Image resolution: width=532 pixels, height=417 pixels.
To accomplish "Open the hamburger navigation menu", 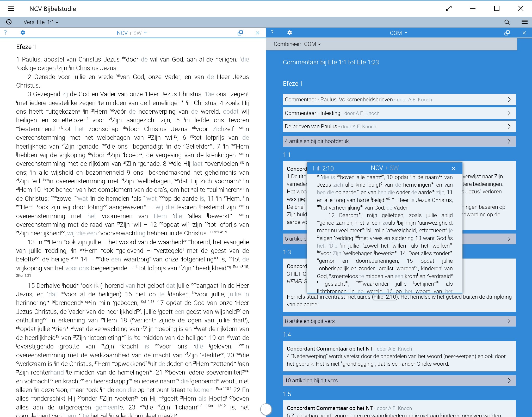I will [x=11, y=9].
